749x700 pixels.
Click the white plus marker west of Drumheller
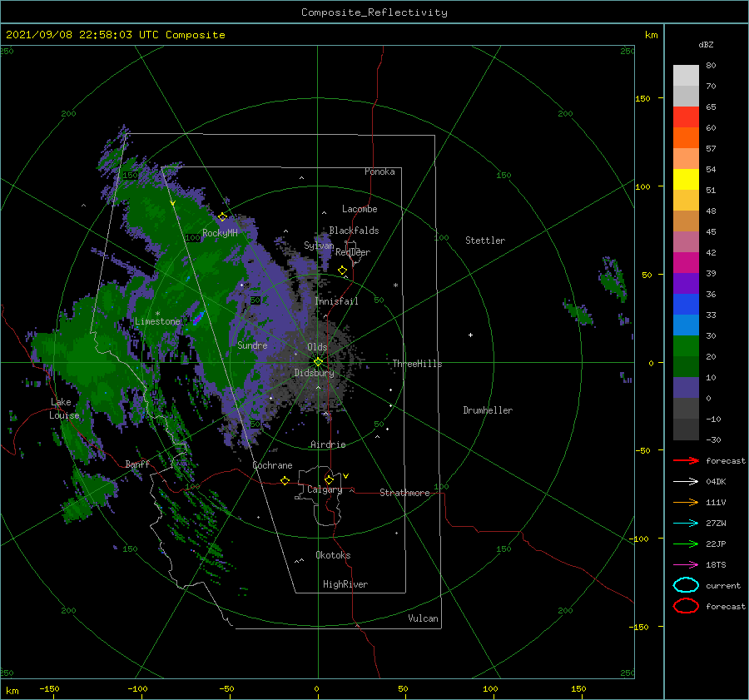[470, 335]
